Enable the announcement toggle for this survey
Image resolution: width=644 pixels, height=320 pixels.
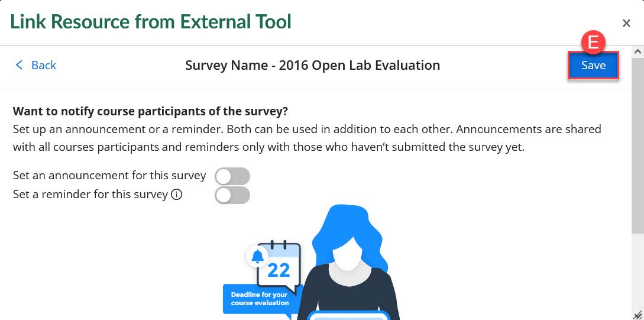(232, 176)
